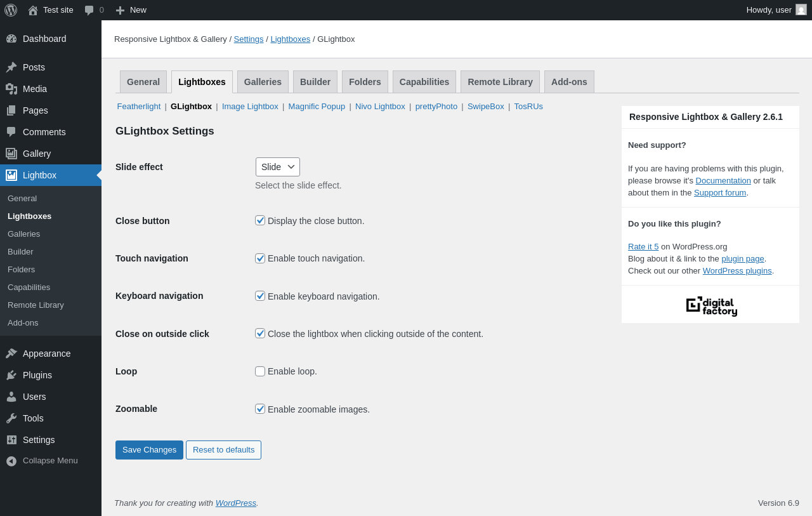The image size is (812, 516).
Task: Click the Plugins plug icon
Action: [11, 375]
